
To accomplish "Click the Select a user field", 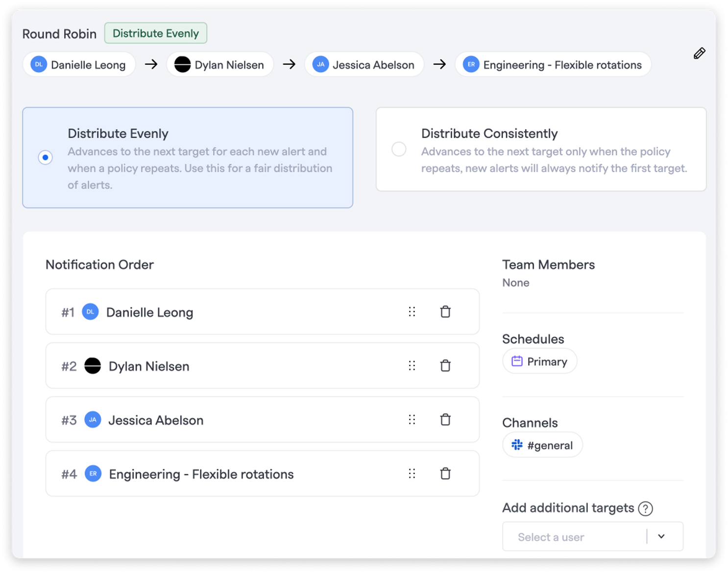I will (593, 536).
